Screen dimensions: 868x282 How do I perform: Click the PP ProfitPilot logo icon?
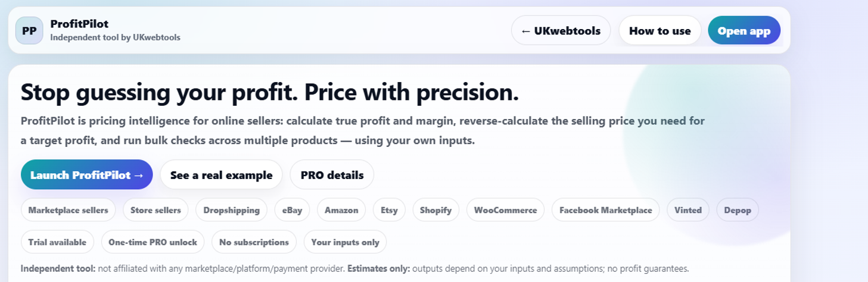tap(29, 31)
